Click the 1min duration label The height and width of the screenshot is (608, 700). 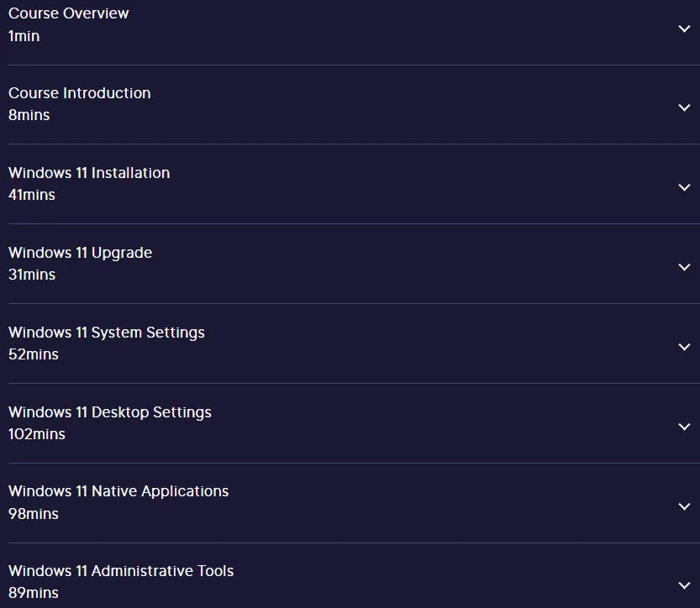[24, 36]
